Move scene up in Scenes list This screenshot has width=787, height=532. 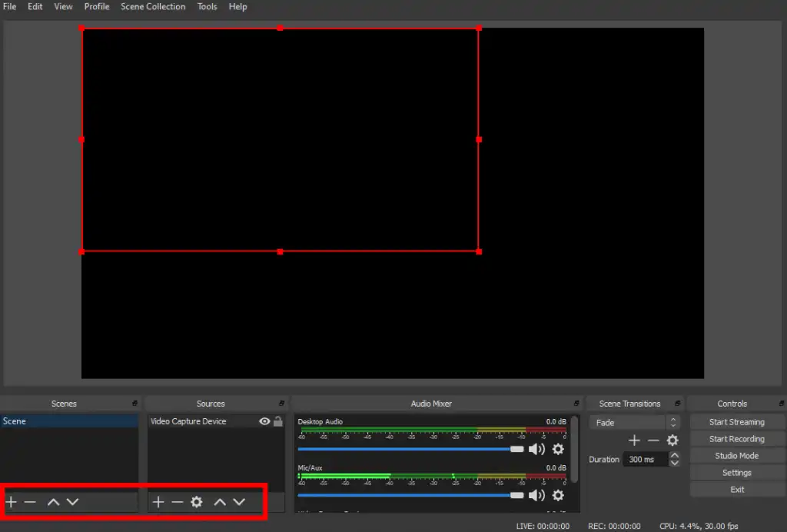tap(53, 501)
